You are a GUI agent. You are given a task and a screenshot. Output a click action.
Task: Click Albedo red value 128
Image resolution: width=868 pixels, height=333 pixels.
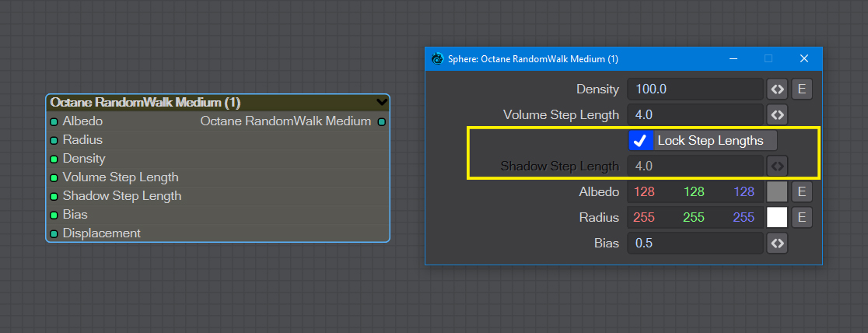point(644,192)
